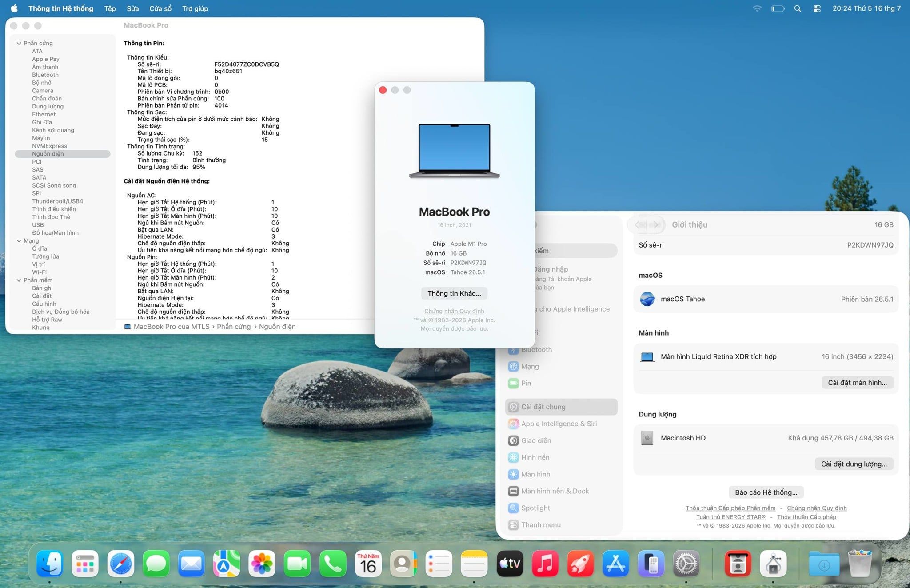Select Cài đặt chung in System Settings sidebar
Image resolution: width=910 pixels, height=588 pixels.
tap(561, 407)
